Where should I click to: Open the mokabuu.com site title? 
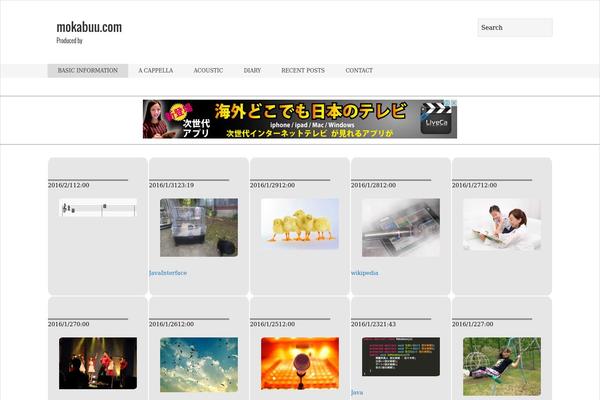(89, 27)
